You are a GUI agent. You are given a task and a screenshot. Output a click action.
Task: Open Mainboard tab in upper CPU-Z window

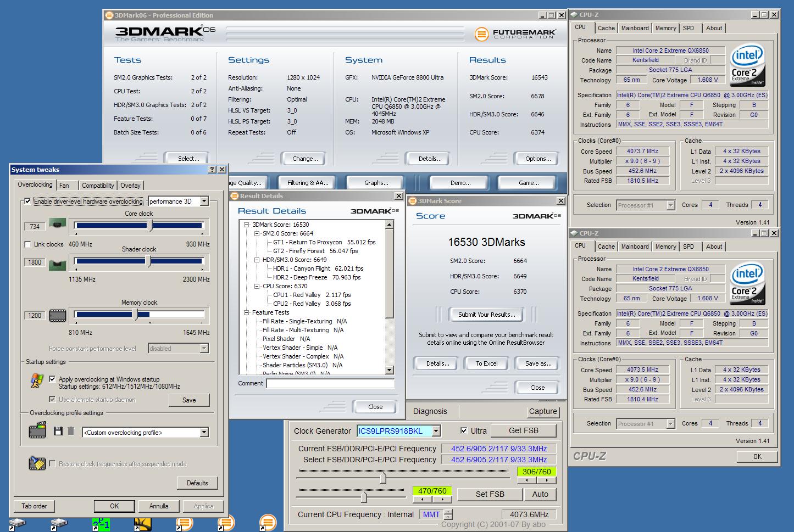click(x=635, y=28)
